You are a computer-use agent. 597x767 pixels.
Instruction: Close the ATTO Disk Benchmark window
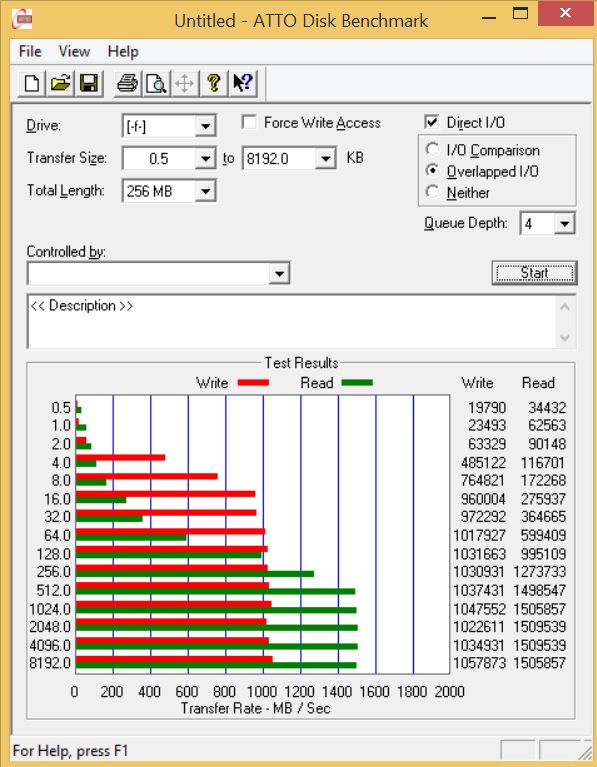pyautogui.click(x=565, y=13)
